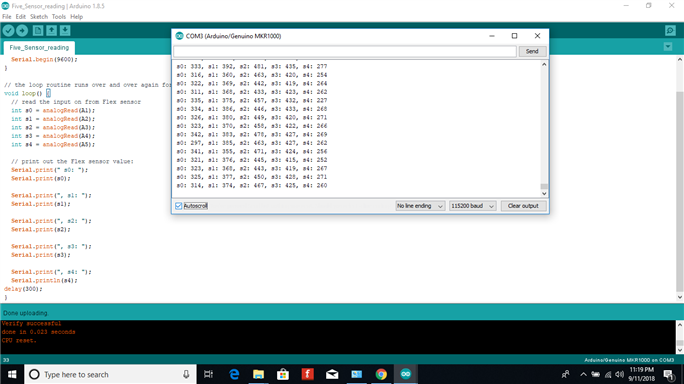Screen dimensions: 684x384
Task: Close the COM3 serial monitor window
Action: coord(537,36)
